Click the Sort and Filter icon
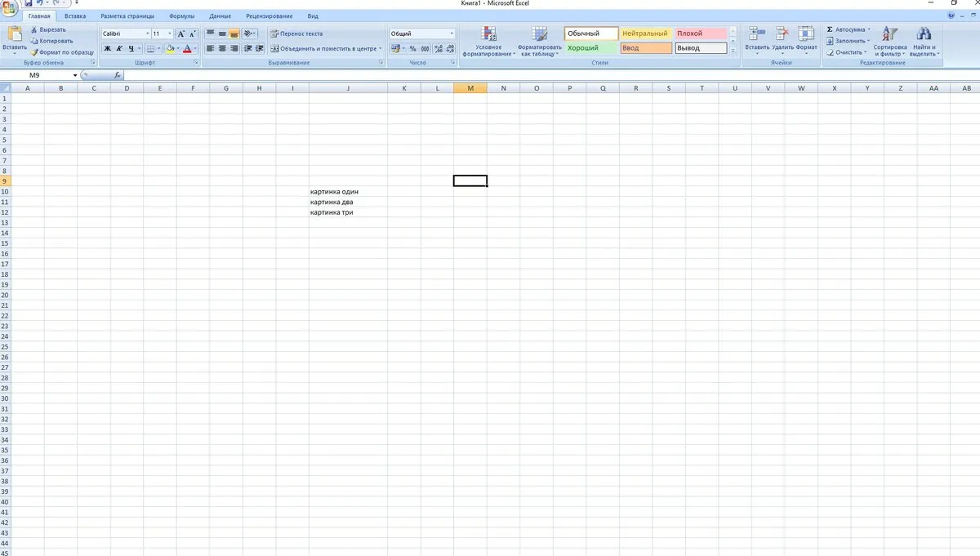Viewport: 980px width, 556px height. point(890,33)
